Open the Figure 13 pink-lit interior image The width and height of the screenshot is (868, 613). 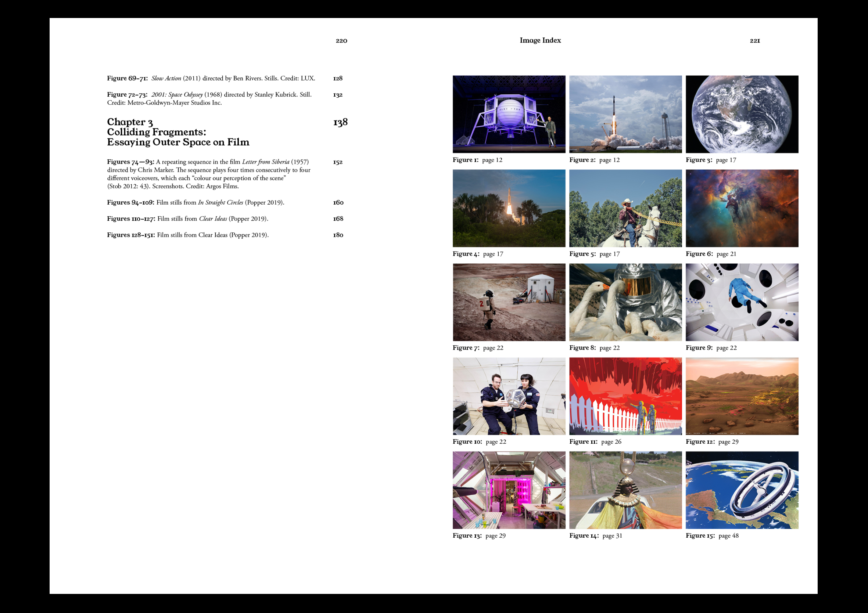pyautogui.click(x=509, y=490)
